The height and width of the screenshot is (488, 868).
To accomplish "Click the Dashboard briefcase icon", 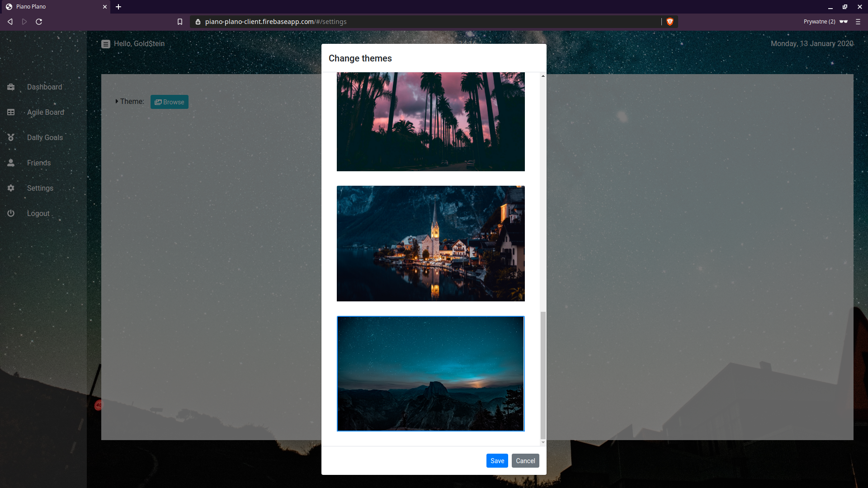I will coord(11,87).
